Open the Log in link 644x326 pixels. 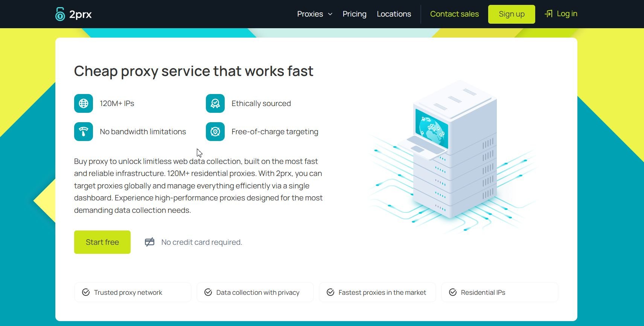click(x=567, y=14)
